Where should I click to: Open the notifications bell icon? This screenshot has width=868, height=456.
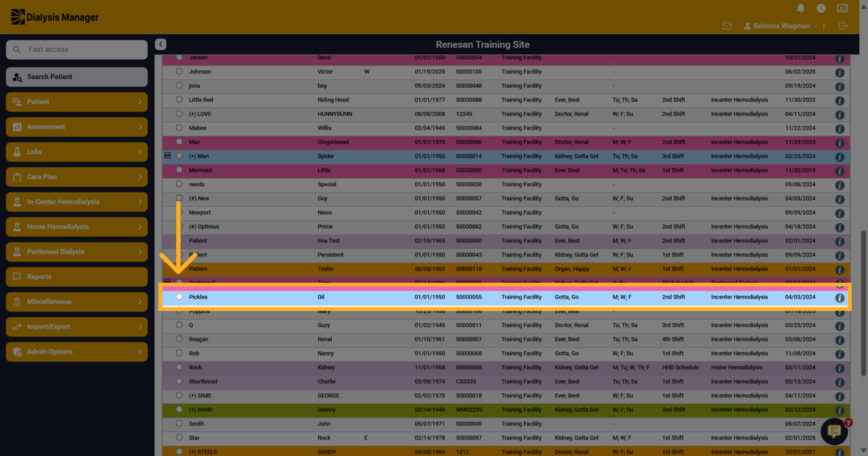coord(801,8)
